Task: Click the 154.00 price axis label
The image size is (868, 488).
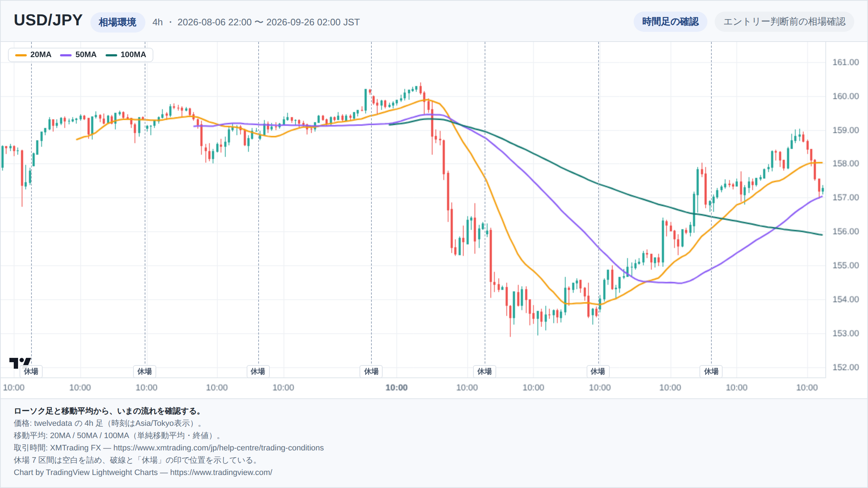Action: coord(846,299)
